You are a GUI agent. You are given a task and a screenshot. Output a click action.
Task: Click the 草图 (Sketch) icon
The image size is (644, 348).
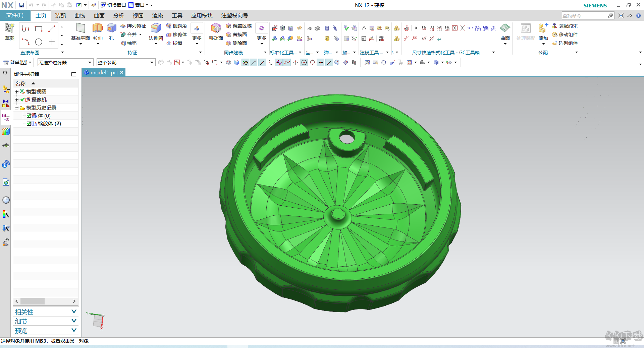click(9, 29)
